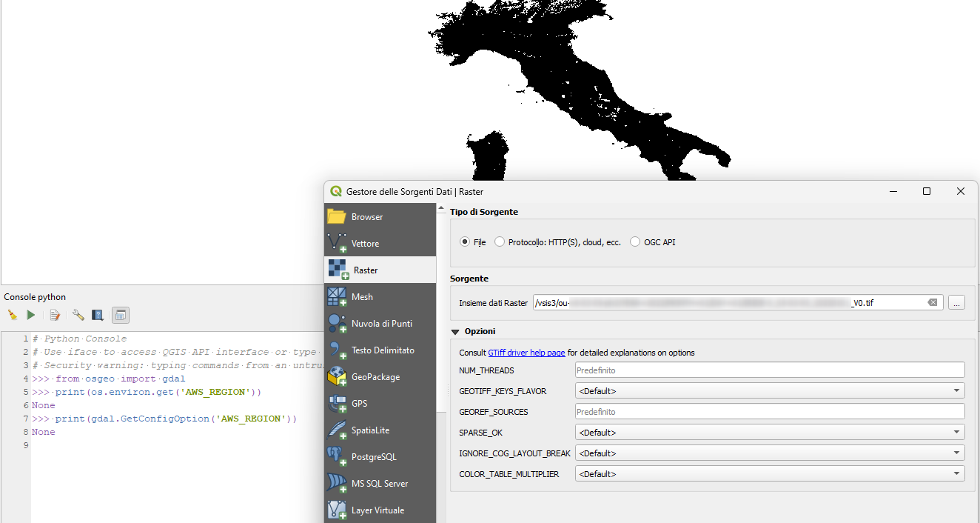Show the Python script editor
Viewport: 980px width, 523px height.
(55, 316)
